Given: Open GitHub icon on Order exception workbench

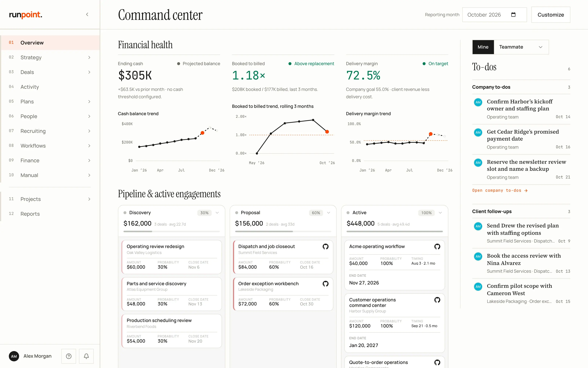Looking at the screenshot, I should pyautogui.click(x=326, y=284).
